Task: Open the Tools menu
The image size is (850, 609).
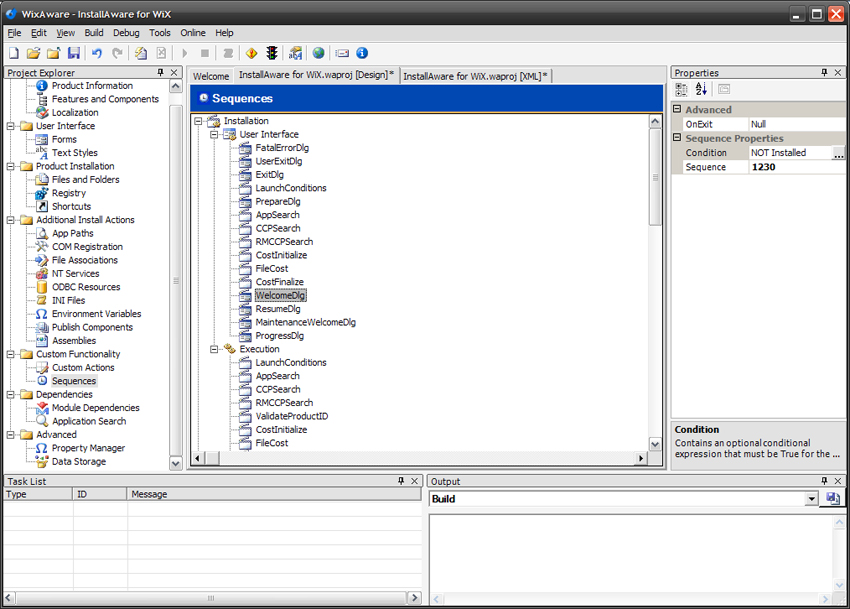Action: 160,33
